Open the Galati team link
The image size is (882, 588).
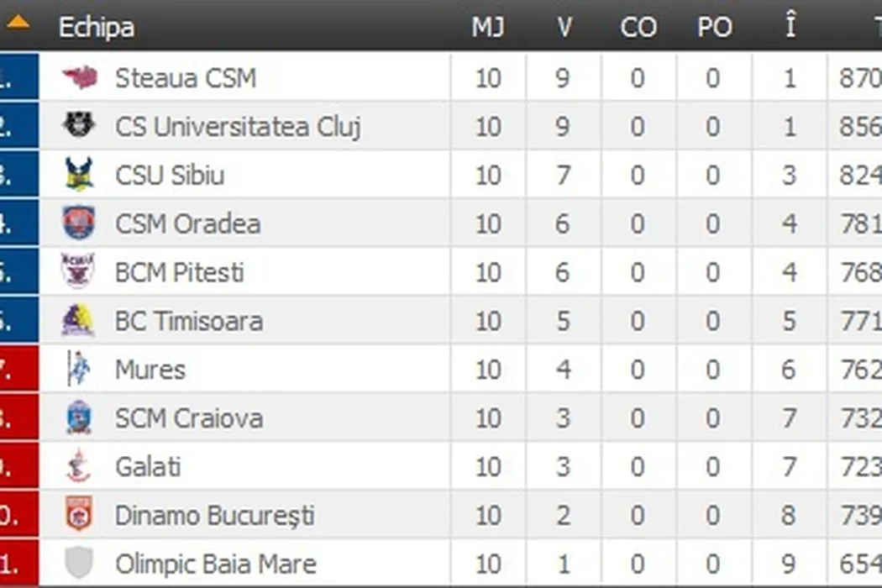[x=148, y=467]
